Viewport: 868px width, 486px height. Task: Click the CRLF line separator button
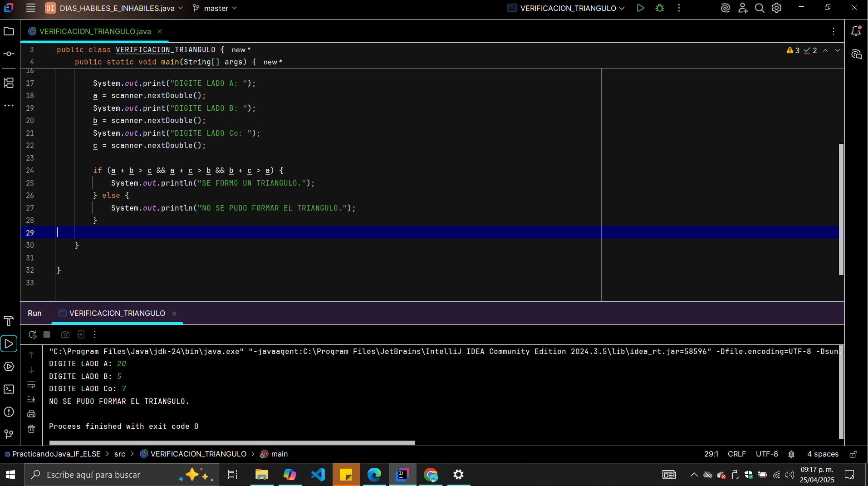pos(736,454)
